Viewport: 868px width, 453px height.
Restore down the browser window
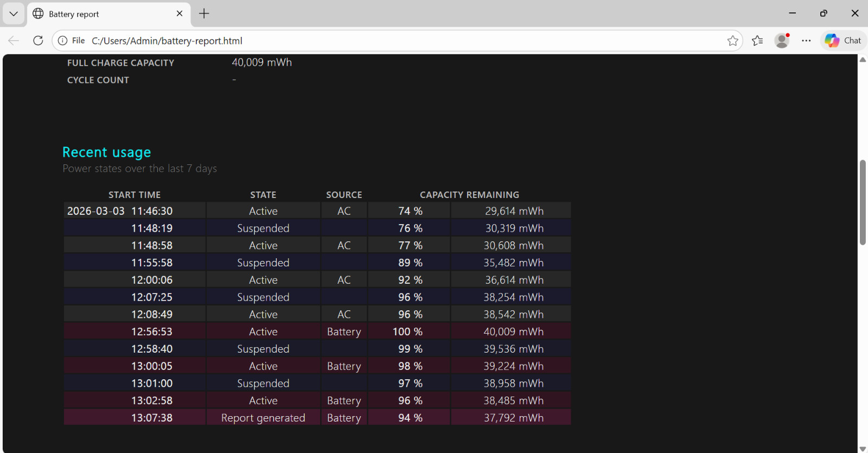[824, 13]
